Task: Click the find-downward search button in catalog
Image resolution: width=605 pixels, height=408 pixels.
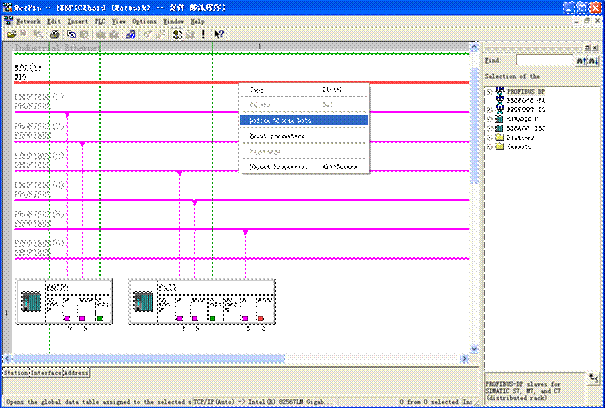Action: 591,61
